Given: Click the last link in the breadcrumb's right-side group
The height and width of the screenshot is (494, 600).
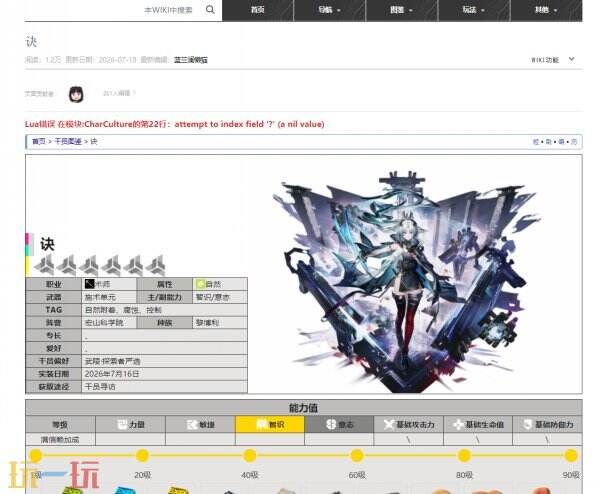Looking at the screenshot, I should pos(574,142).
